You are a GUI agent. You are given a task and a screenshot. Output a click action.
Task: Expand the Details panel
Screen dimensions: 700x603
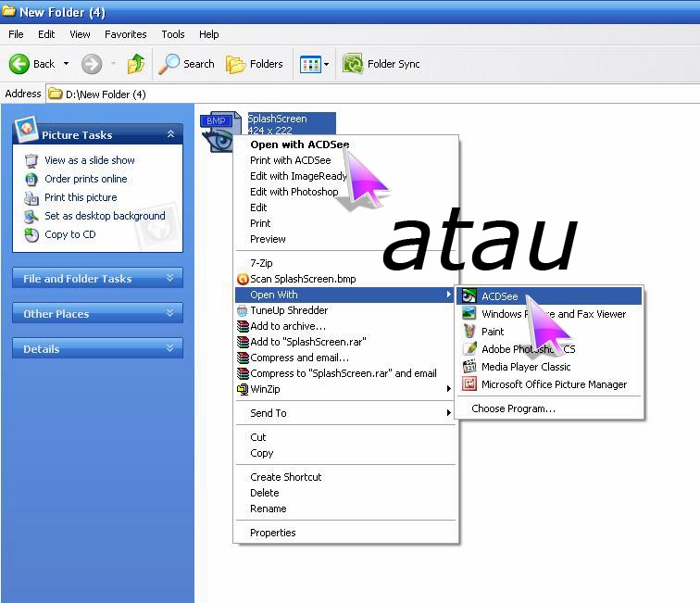pos(170,348)
